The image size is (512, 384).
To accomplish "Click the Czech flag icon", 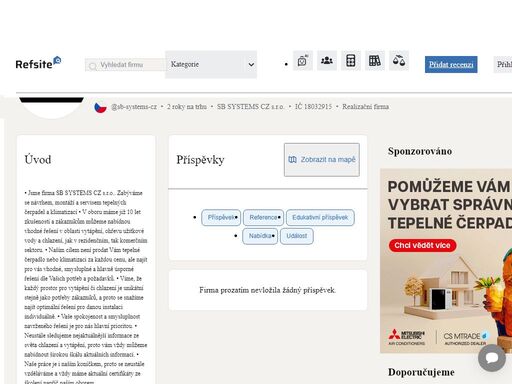I will click(100, 107).
